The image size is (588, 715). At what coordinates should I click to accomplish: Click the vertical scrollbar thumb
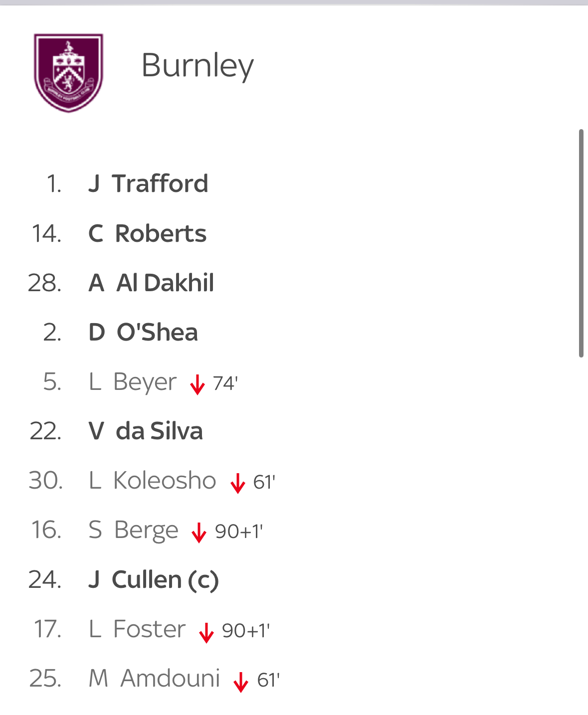tap(581, 243)
